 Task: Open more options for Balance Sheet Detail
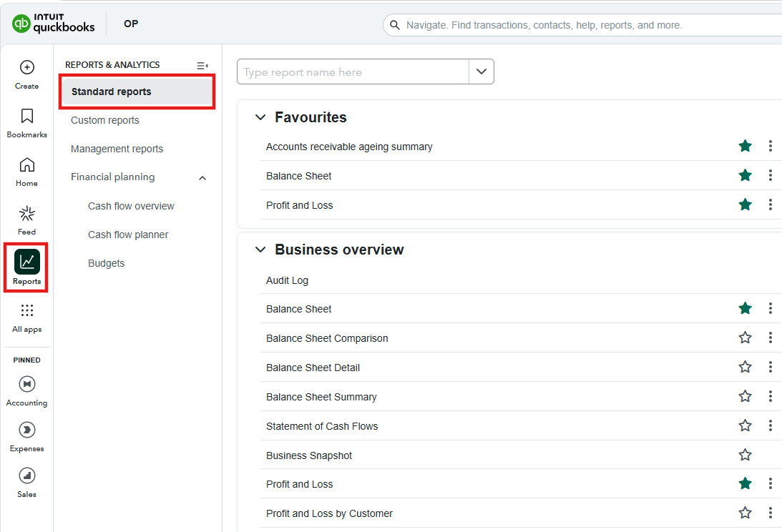click(771, 367)
